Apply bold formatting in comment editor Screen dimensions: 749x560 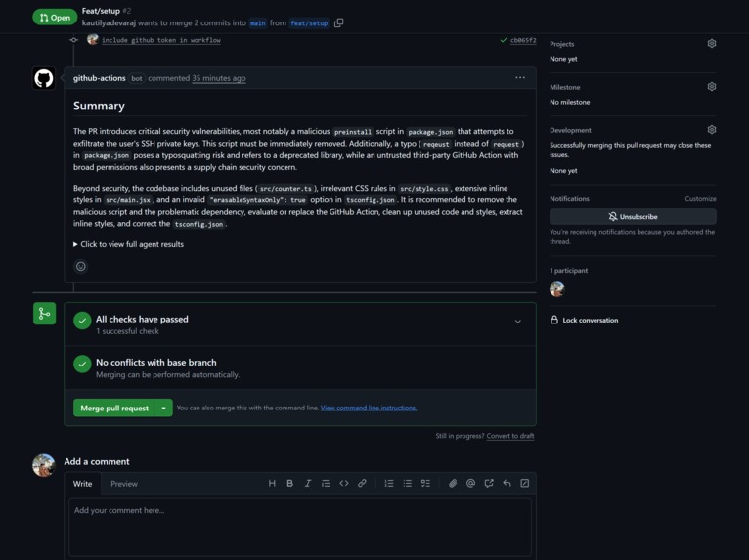[290, 483]
